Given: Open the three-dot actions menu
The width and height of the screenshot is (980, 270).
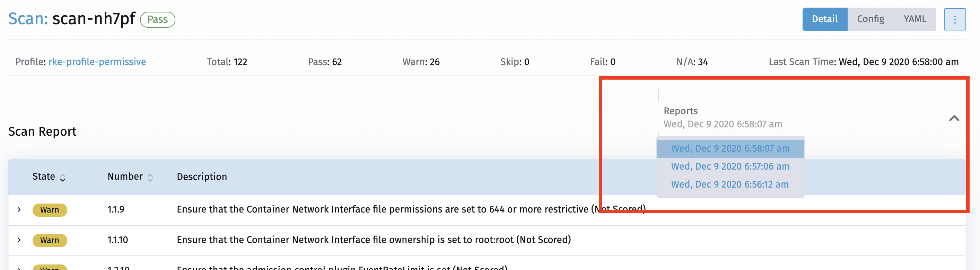Looking at the screenshot, I should coord(955,19).
